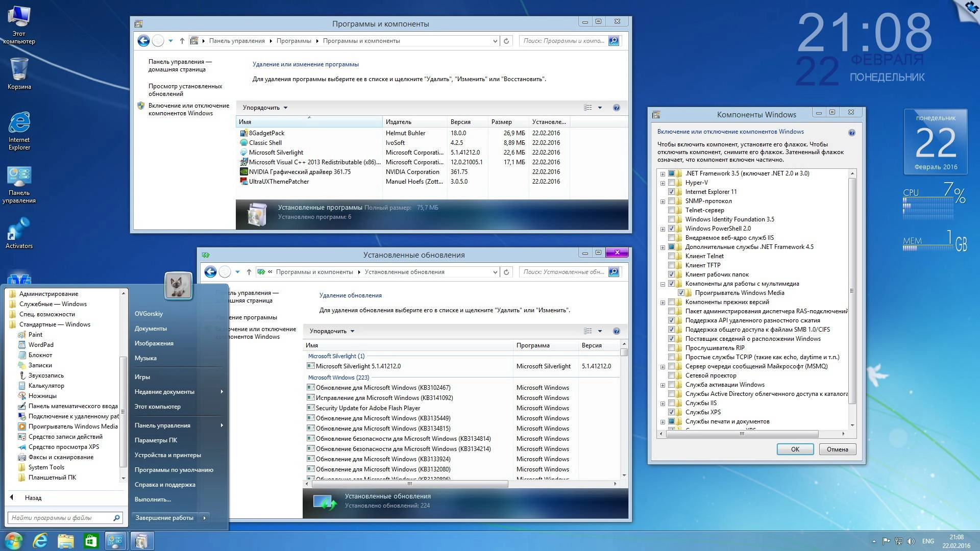
Task: Click the change view icon in Программы и компоненты
Action: pyautogui.click(x=587, y=108)
